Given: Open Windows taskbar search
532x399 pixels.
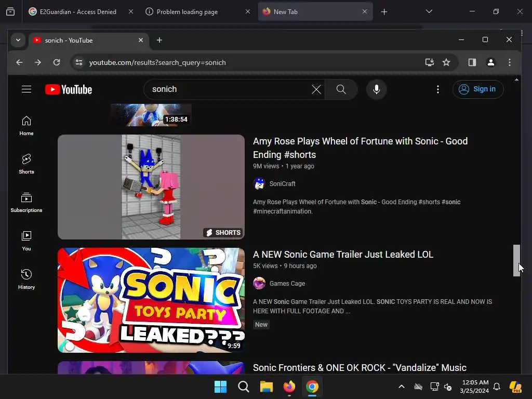Looking at the screenshot, I should (x=243, y=387).
